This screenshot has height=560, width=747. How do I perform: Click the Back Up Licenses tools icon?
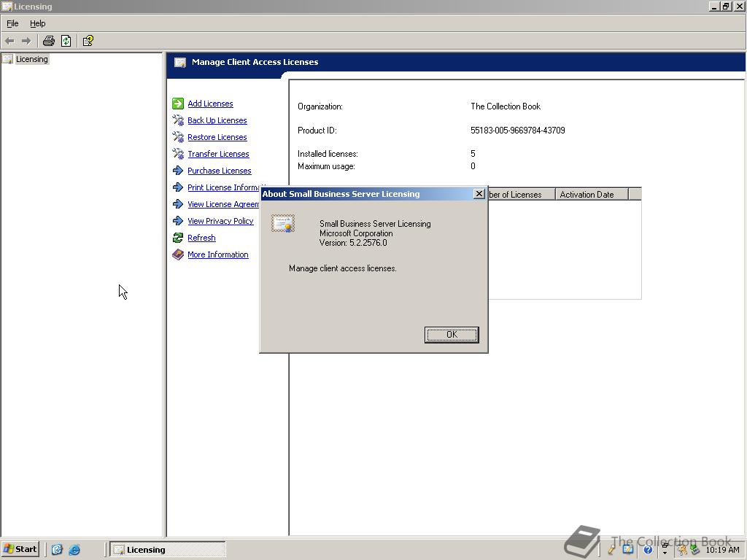point(178,120)
